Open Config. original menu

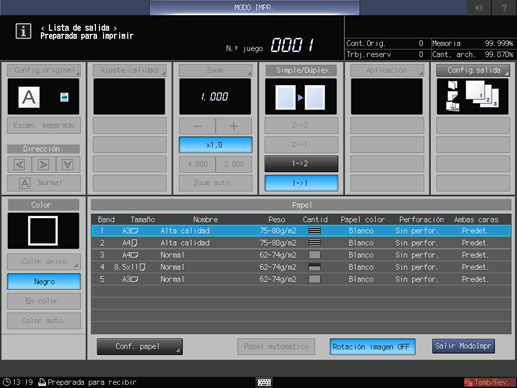pos(44,70)
